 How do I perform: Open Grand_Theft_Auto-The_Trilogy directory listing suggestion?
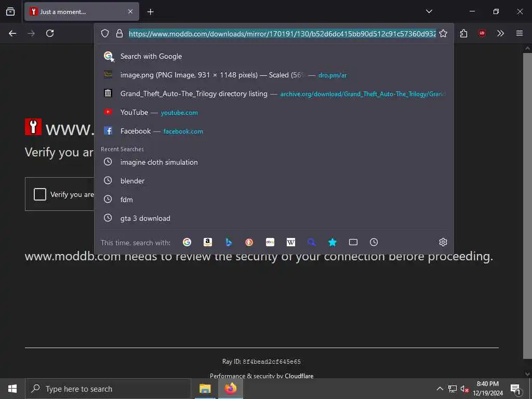pyautogui.click(x=274, y=94)
